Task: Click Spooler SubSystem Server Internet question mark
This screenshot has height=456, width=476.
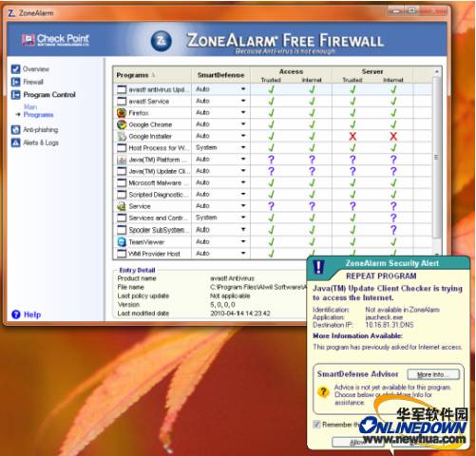Action: pyautogui.click(x=393, y=230)
